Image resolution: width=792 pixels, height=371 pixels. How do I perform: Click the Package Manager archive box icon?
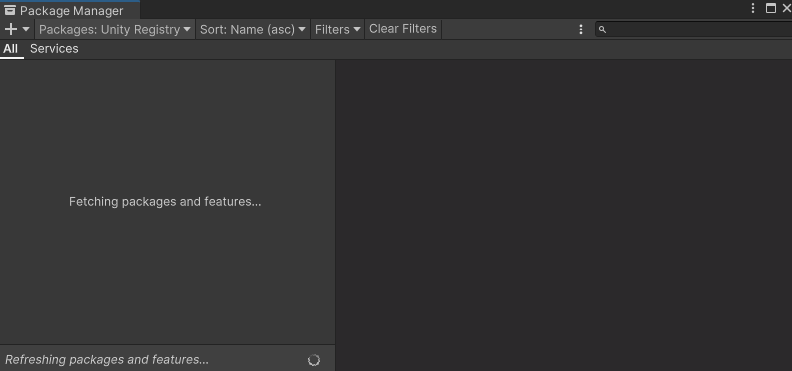click(x=10, y=10)
